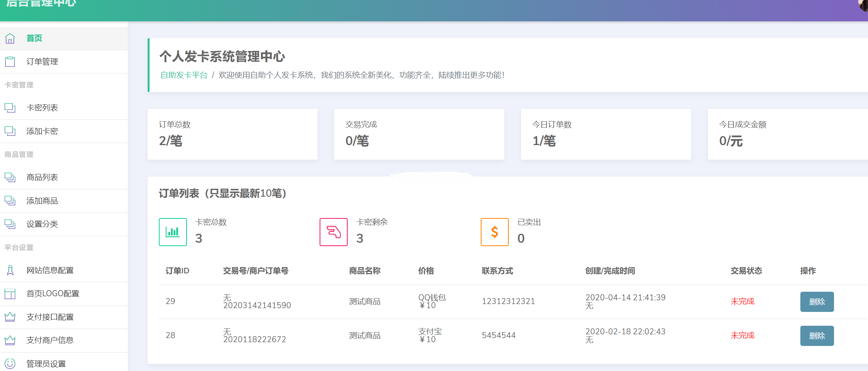Viewport: 868px width, 371px height.
Task: Click the orange dollar sign 已卖出 icon
Action: coord(494,232)
